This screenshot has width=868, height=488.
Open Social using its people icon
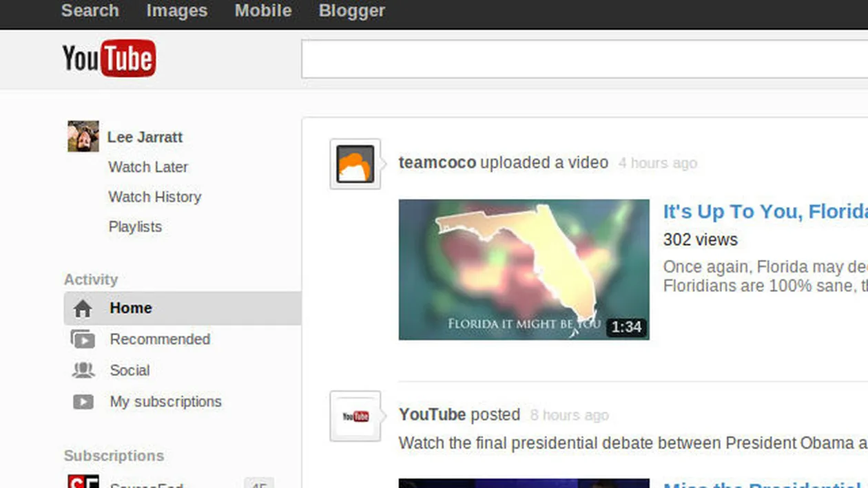(x=83, y=370)
